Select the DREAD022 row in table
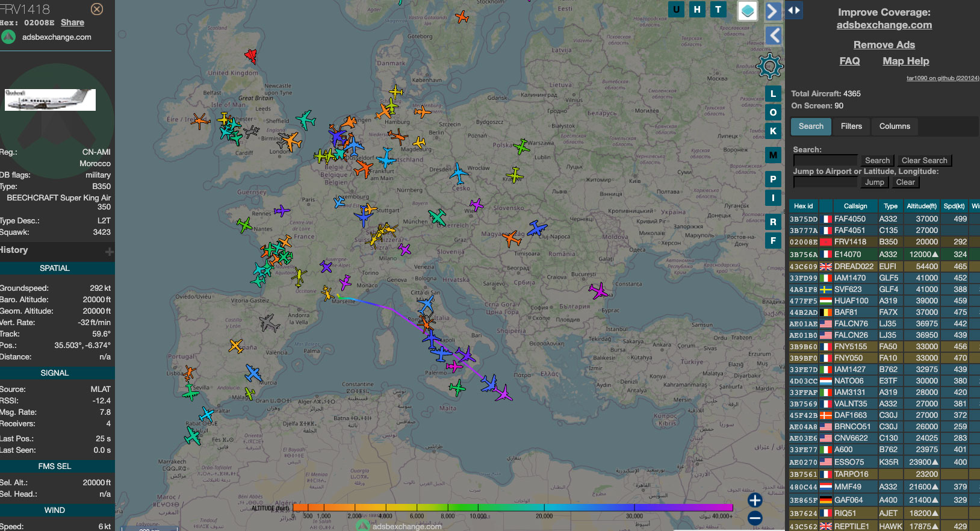 coord(884,266)
